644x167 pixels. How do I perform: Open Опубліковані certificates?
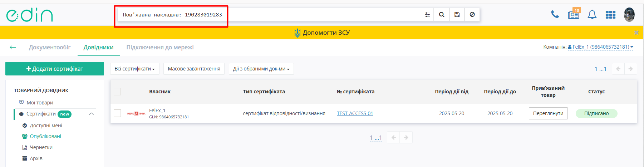click(45, 136)
